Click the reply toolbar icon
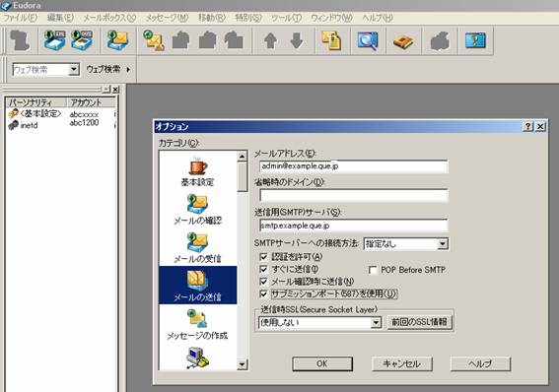 [x=180, y=40]
